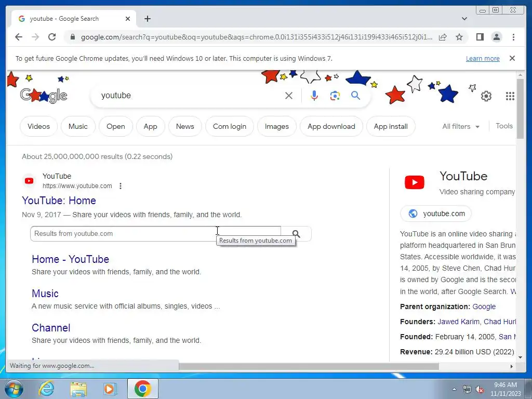
Task: Open the Chrome profile avatar
Action: 496,37
